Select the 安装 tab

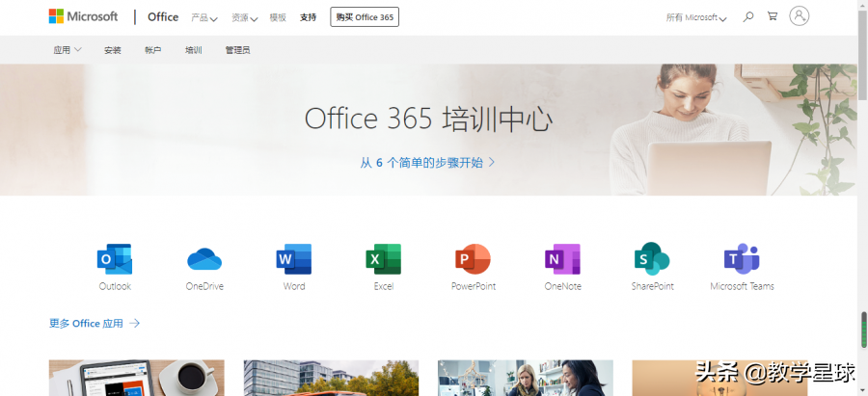click(113, 50)
